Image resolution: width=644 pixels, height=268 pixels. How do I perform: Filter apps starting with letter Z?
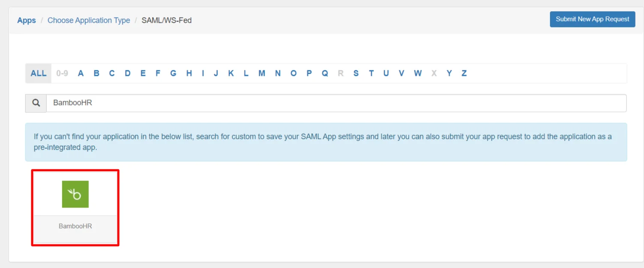(x=464, y=73)
